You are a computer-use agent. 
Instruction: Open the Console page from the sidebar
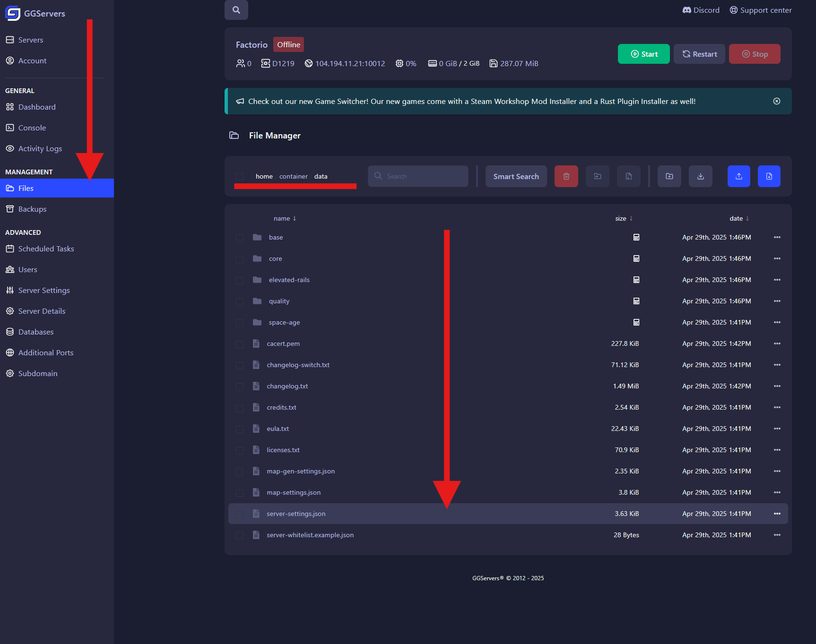click(32, 128)
